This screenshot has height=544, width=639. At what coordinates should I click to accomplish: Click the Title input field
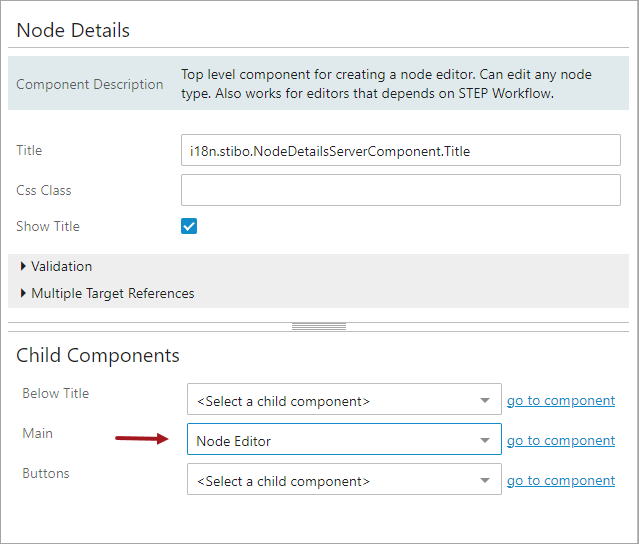pos(400,151)
